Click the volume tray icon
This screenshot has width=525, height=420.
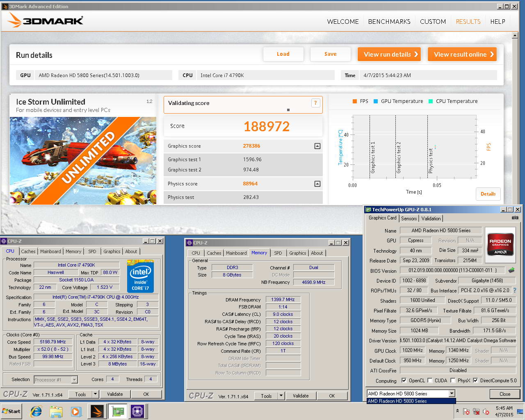486,411
